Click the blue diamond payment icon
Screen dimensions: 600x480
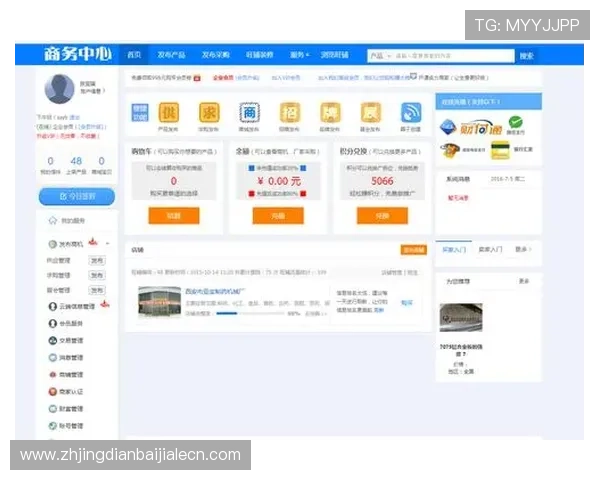pos(448,127)
